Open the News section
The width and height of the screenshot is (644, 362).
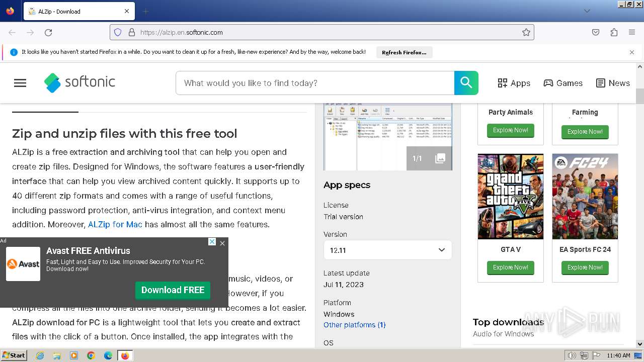pos(613,83)
